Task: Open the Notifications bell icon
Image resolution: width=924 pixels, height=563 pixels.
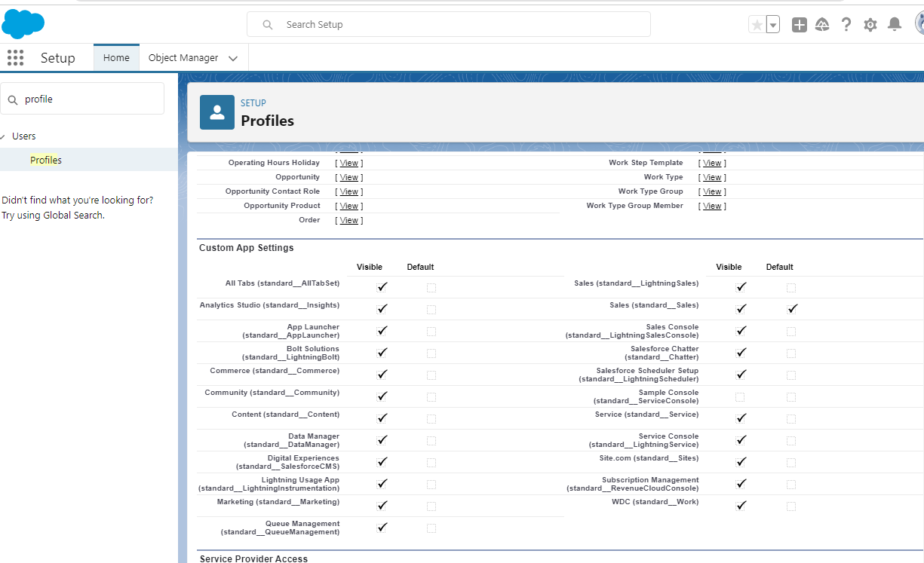Action: tap(895, 25)
